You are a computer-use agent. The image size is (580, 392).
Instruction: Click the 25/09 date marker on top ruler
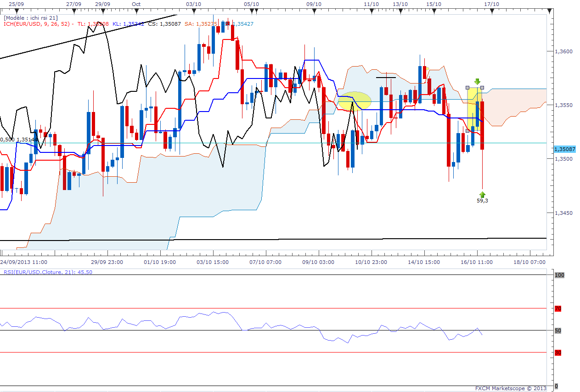click(x=16, y=4)
